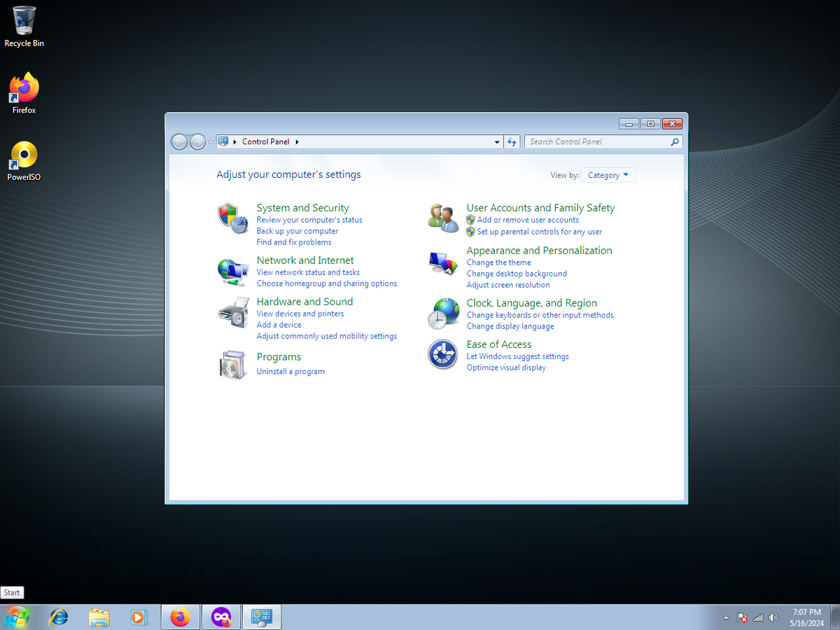Click the Ease of Access icon
The height and width of the screenshot is (630, 840).
tap(443, 355)
